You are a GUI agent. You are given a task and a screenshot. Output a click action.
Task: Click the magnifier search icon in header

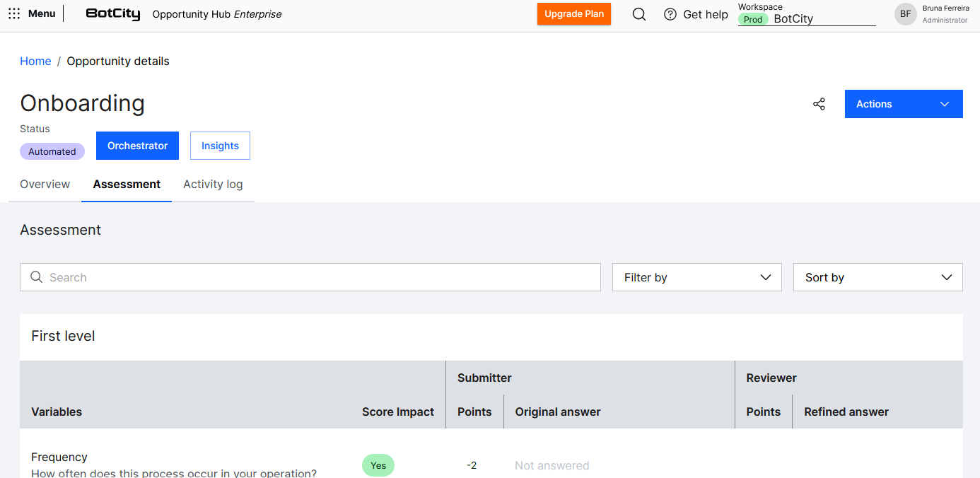(x=639, y=14)
